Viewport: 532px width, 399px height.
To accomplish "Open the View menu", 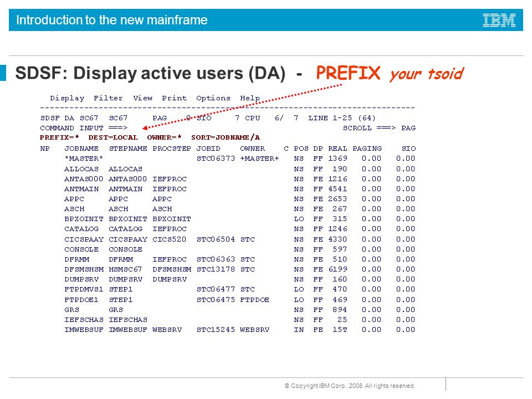I will pos(143,98).
